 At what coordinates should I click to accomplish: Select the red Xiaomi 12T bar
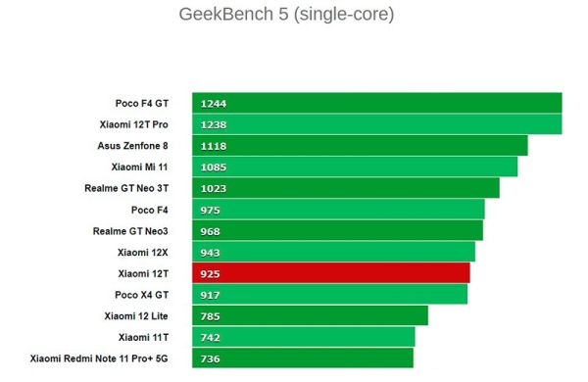click(x=331, y=273)
